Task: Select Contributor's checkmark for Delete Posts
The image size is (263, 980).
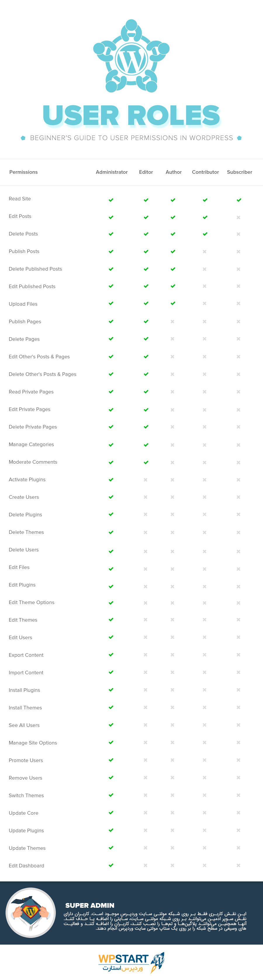Action: point(205,234)
